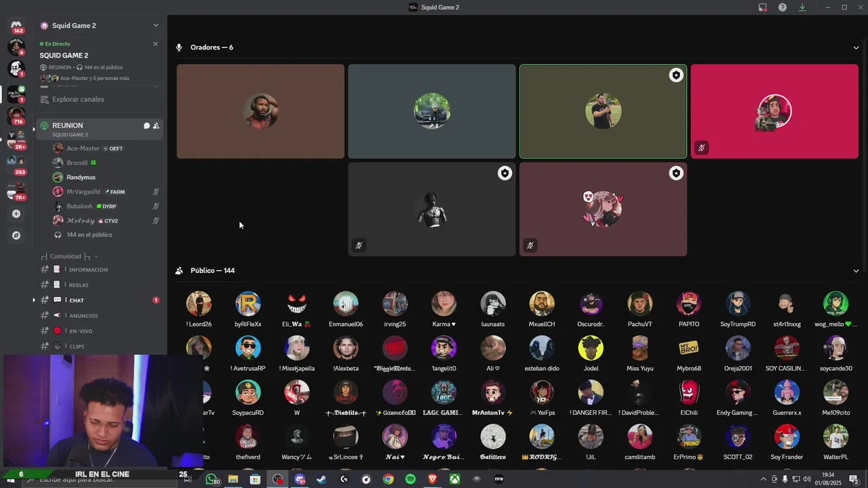This screenshot has width=868, height=488.
Task: Open Brave browser from the taskbar
Action: [x=433, y=479]
